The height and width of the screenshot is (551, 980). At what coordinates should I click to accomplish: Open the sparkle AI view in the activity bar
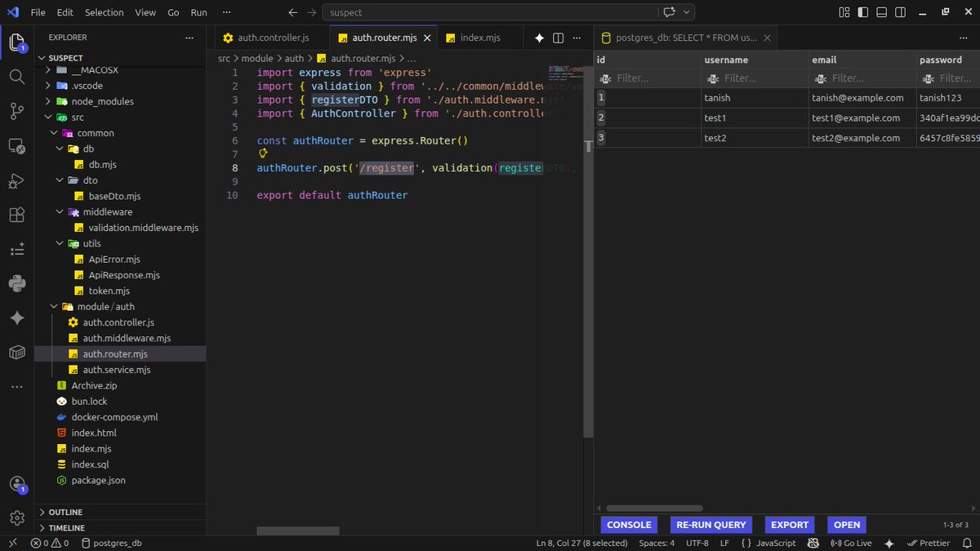[16, 318]
